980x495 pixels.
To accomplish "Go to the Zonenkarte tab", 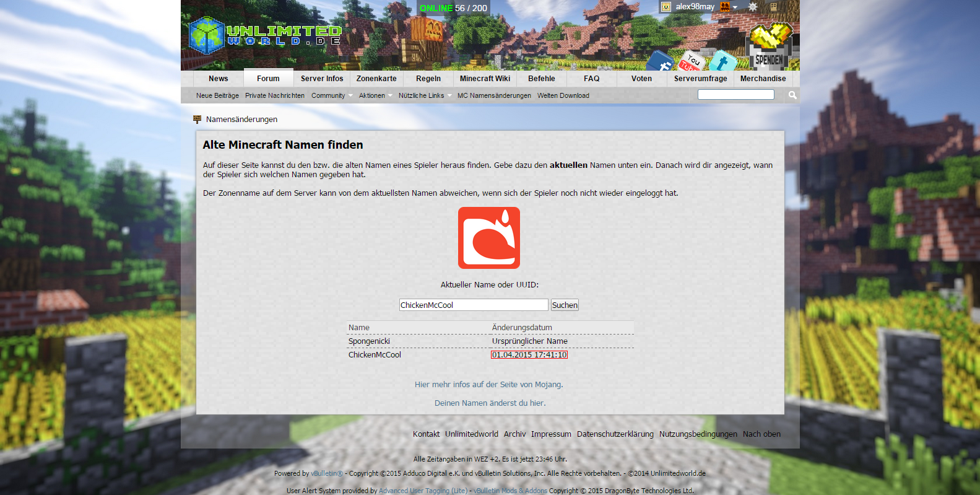I will pyautogui.click(x=376, y=79).
